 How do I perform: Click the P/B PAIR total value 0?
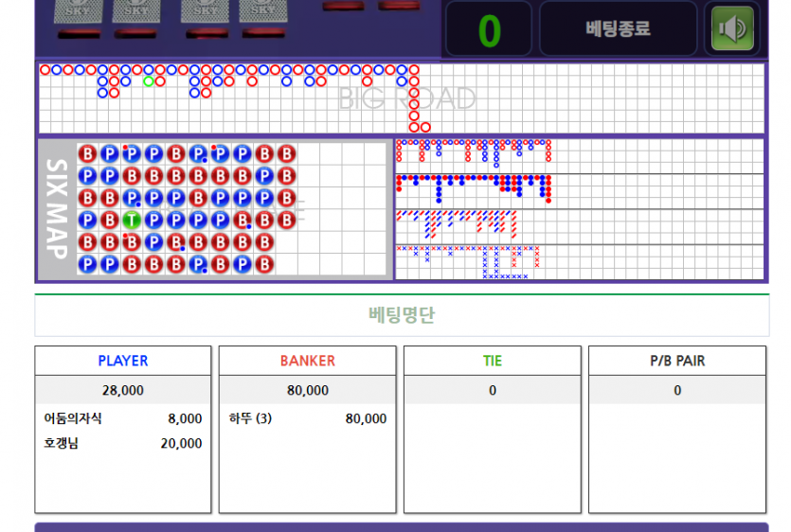tap(677, 390)
